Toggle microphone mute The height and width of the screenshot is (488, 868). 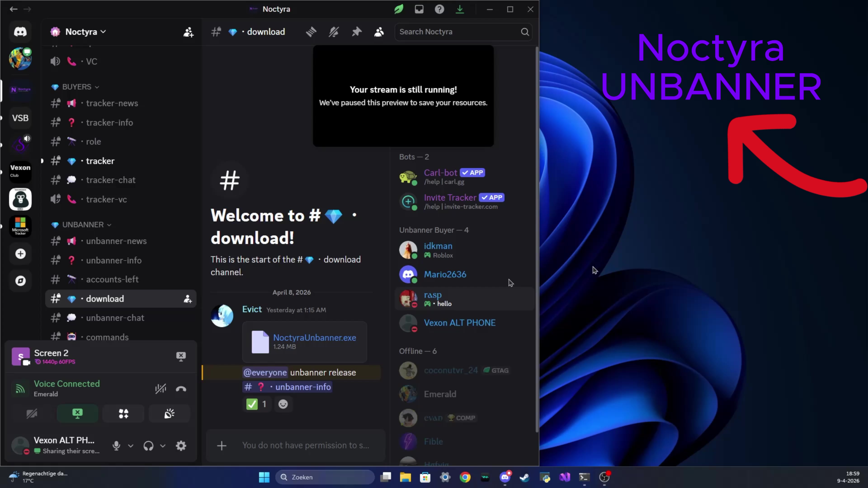click(116, 446)
